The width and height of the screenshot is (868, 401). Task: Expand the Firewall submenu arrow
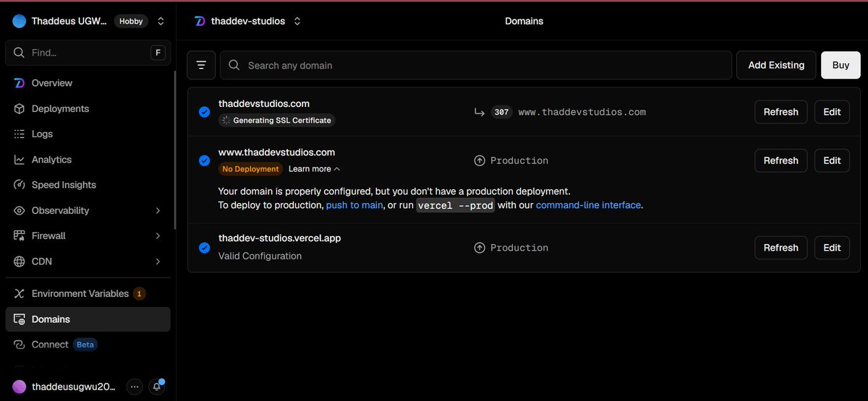point(158,236)
